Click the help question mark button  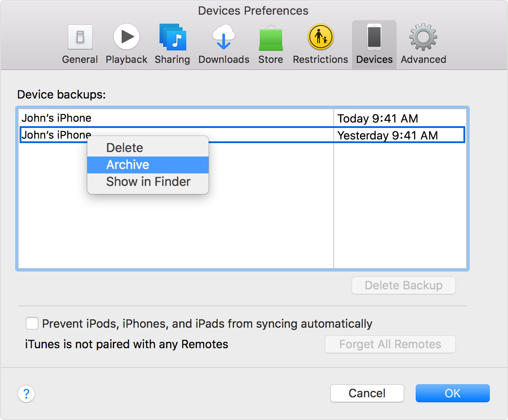[26, 394]
